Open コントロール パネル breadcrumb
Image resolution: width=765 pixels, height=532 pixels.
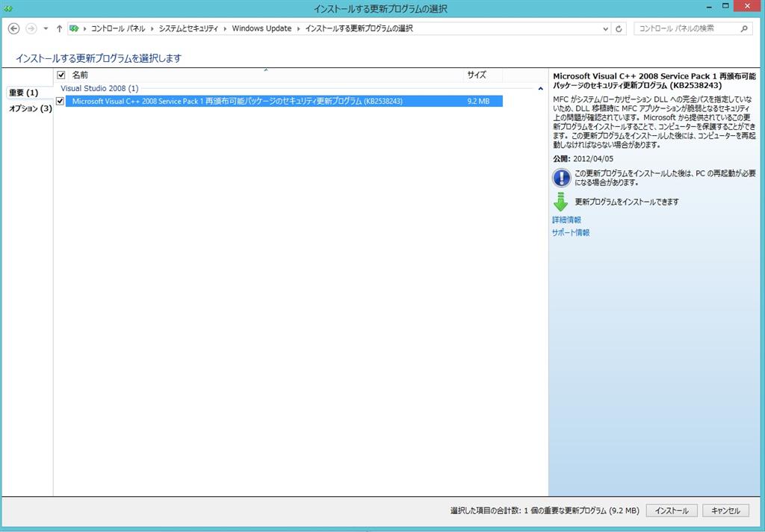click(x=118, y=29)
